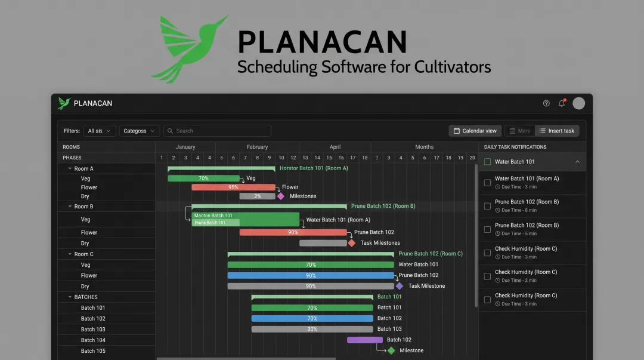The image size is (644, 360).
Task: Click Room C Veg 70% green bar
Action: [x=311, y=265]
